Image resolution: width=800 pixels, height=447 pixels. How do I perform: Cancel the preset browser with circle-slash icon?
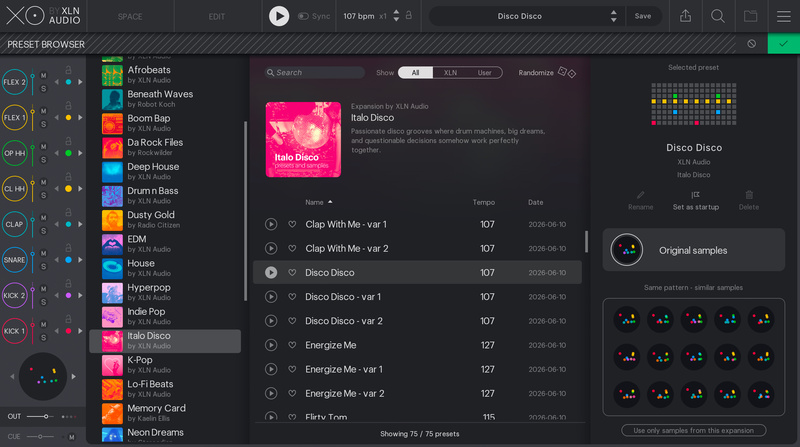coord(752,44)
